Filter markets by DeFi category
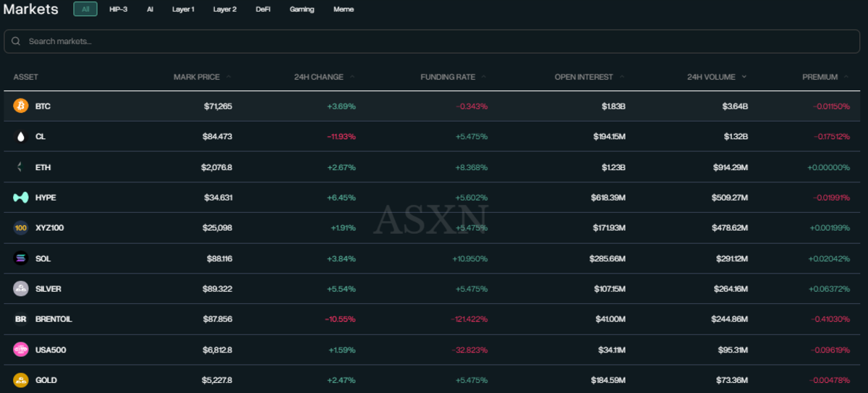This screenshot has width=868, height=393. point(263,9)
